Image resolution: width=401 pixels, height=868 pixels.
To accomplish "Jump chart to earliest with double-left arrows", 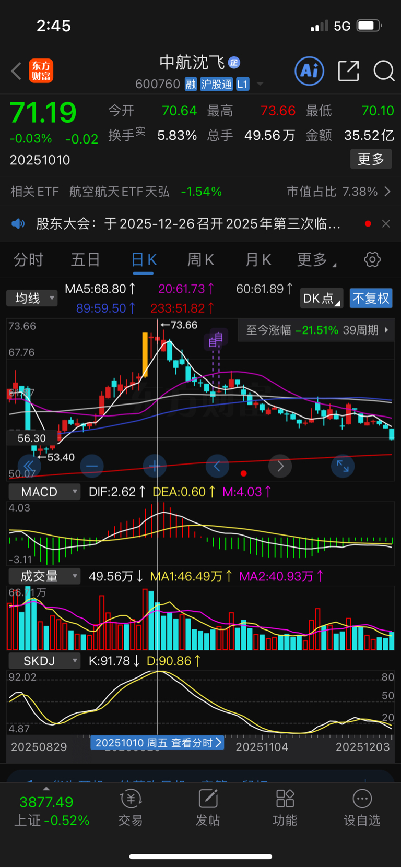I will click(x=29, y=466).
